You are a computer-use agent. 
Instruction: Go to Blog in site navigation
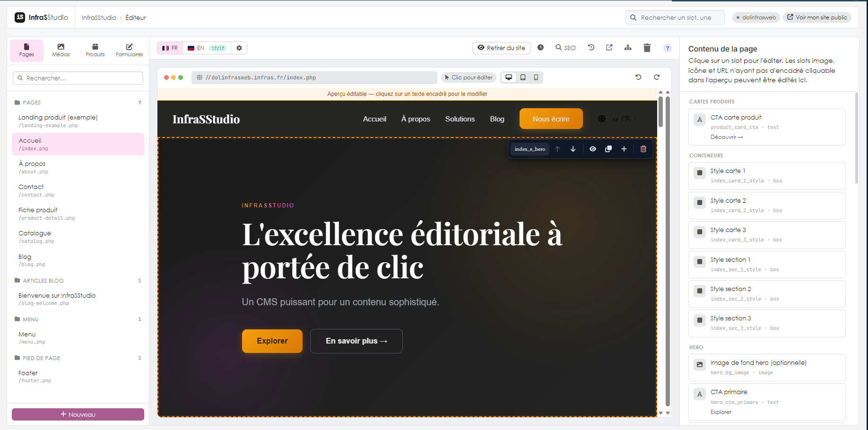(x=497, y=119)
